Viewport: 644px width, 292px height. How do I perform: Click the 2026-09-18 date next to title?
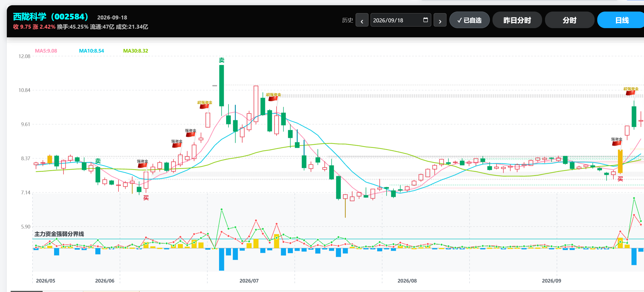112,17
